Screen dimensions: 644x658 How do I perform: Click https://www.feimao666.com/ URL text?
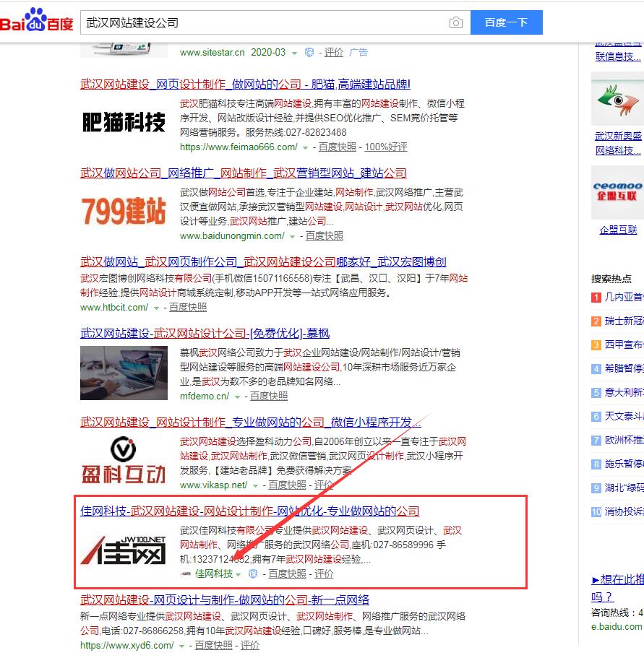click(x=239, y=147)
